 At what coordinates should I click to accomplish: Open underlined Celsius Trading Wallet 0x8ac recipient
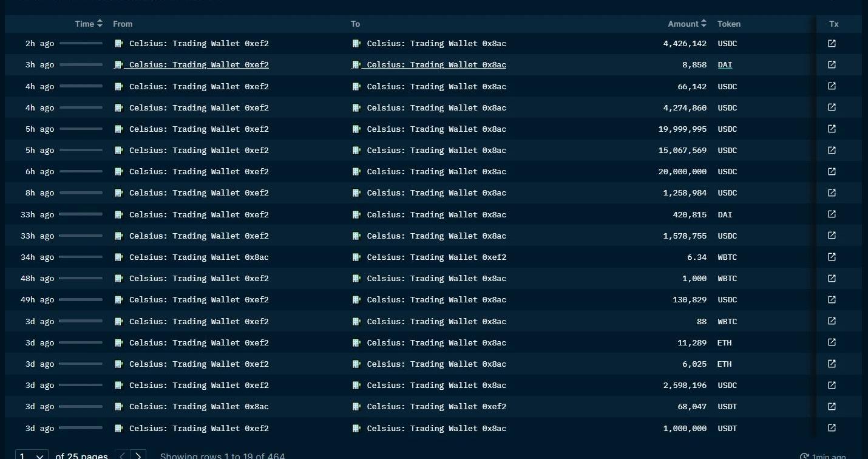[436, 65]
